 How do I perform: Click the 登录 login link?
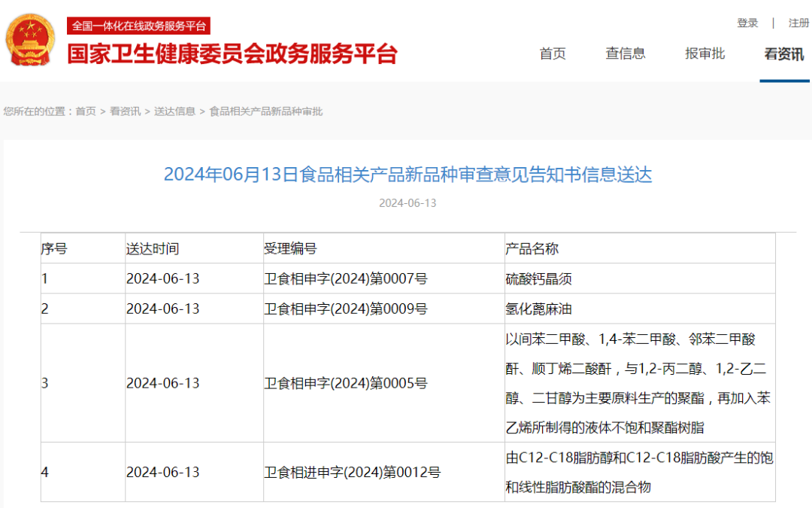748,23
